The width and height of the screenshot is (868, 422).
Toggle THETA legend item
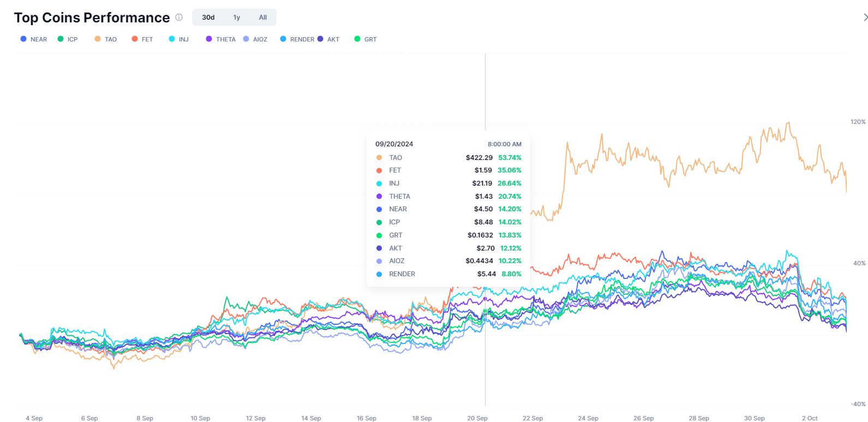[x=221, y=39]
